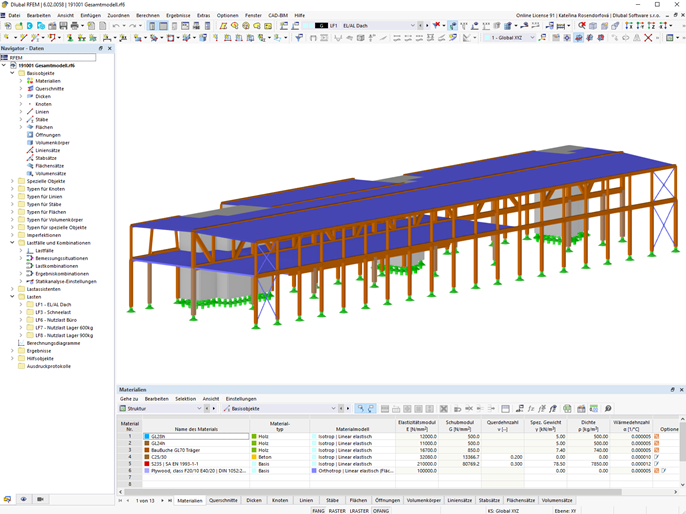Open the CAD-BIM menu
The image size is (686, 514).
point(278,15)
